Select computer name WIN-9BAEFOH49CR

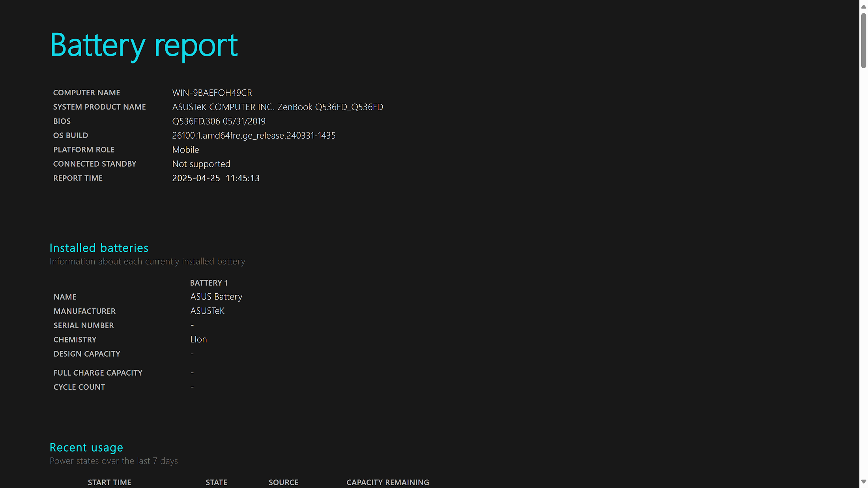point(212,93)
